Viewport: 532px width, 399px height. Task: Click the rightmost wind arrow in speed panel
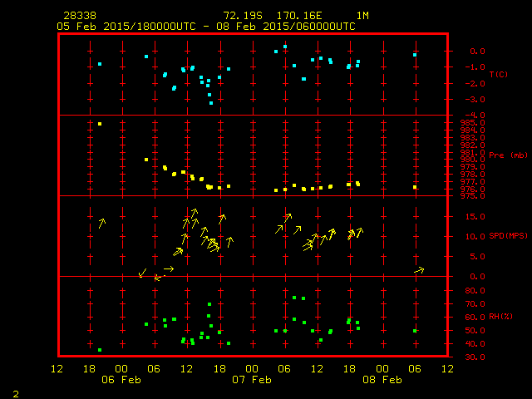pyautogui.click(x=419, y=270)
